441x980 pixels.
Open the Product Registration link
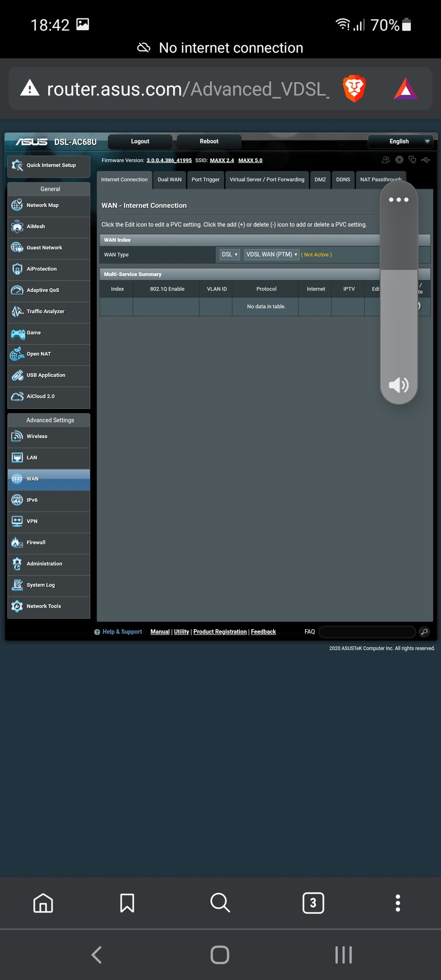click(220, 632)
